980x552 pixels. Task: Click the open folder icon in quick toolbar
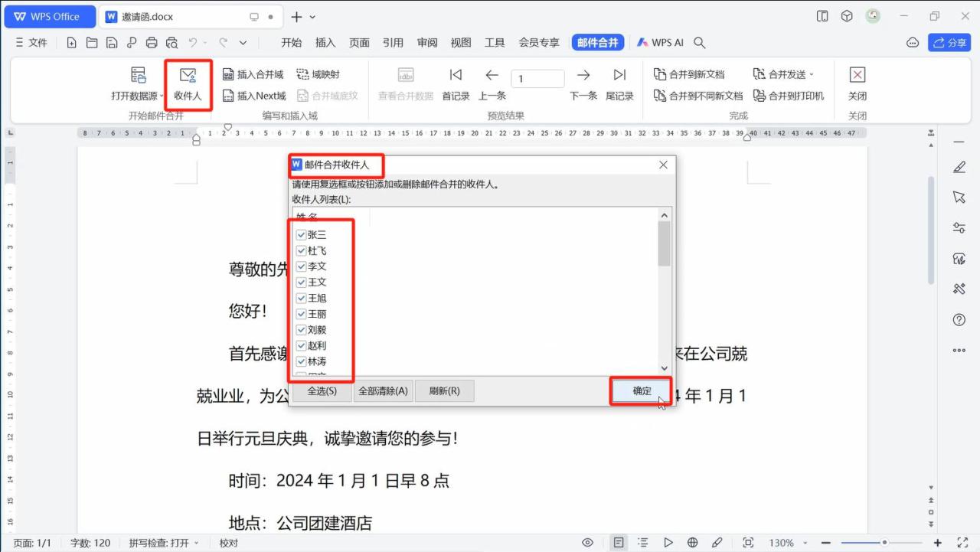(92, 43)
